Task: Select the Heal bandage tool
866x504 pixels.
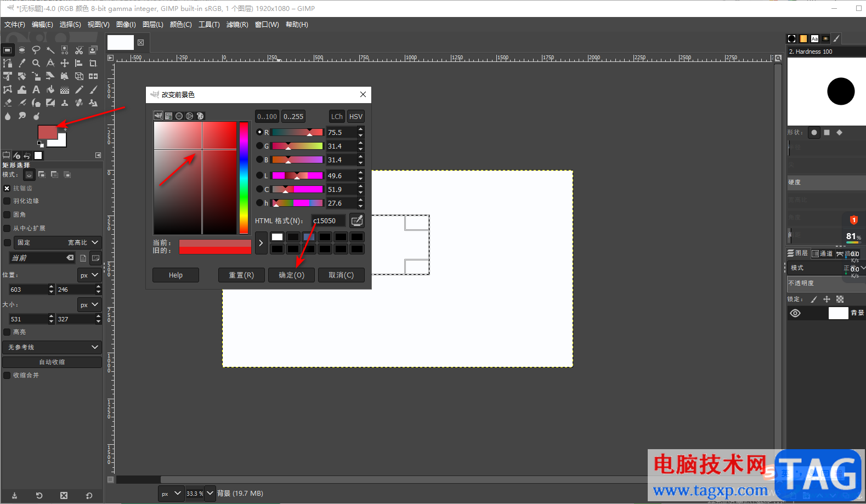Action: (79, 103)
